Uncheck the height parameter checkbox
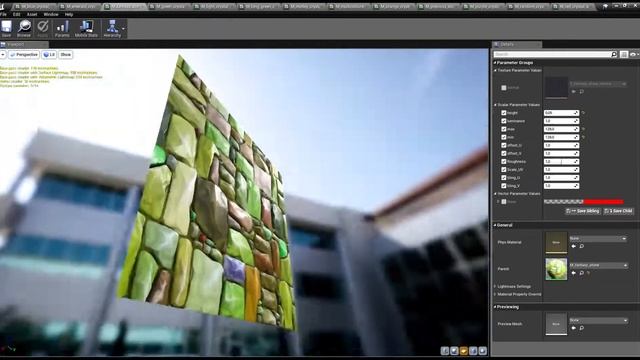 click(504, 113)
